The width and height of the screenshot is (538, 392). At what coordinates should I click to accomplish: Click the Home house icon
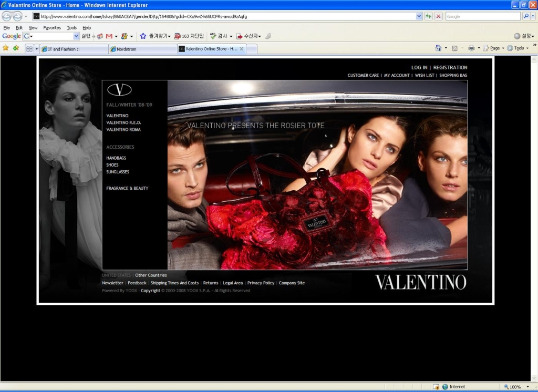click(x=438, y=48)
